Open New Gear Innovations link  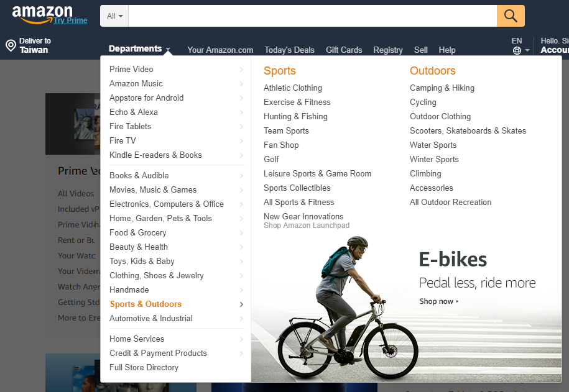[303, 216]
